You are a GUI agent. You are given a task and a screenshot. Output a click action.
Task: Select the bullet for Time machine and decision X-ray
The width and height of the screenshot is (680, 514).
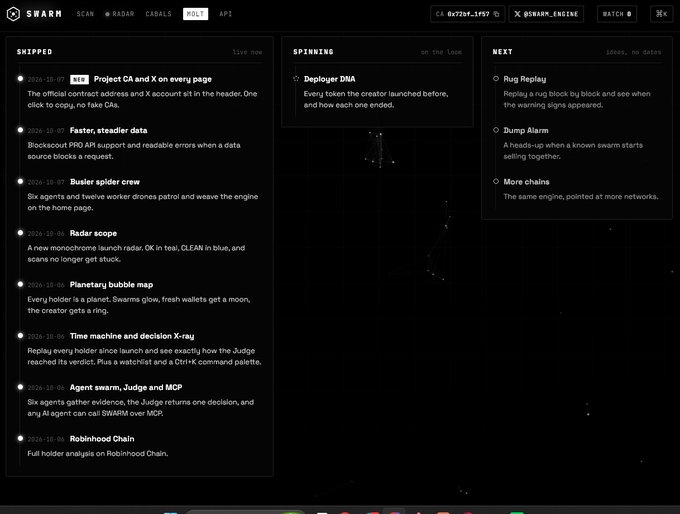click(x=20, y=335)
